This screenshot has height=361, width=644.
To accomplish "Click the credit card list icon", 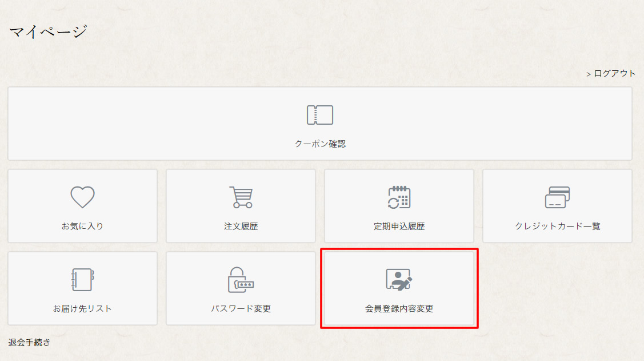I will pyautogui.click(x=557, y=197).
